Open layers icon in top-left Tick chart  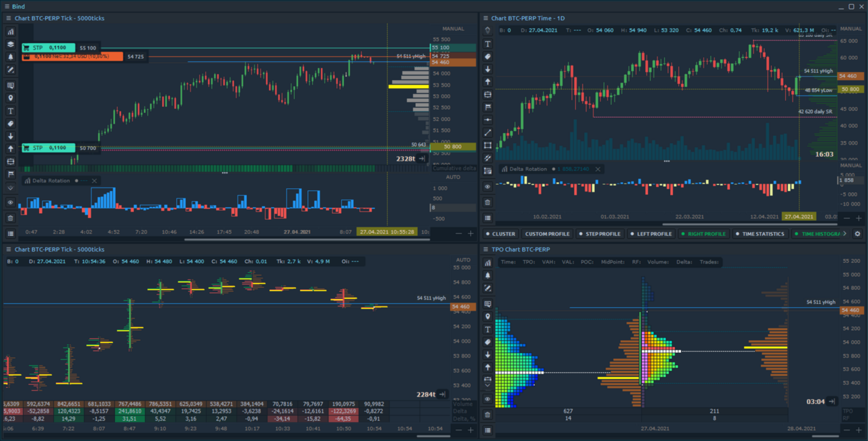pyautogui.click(x=11, y=44)
